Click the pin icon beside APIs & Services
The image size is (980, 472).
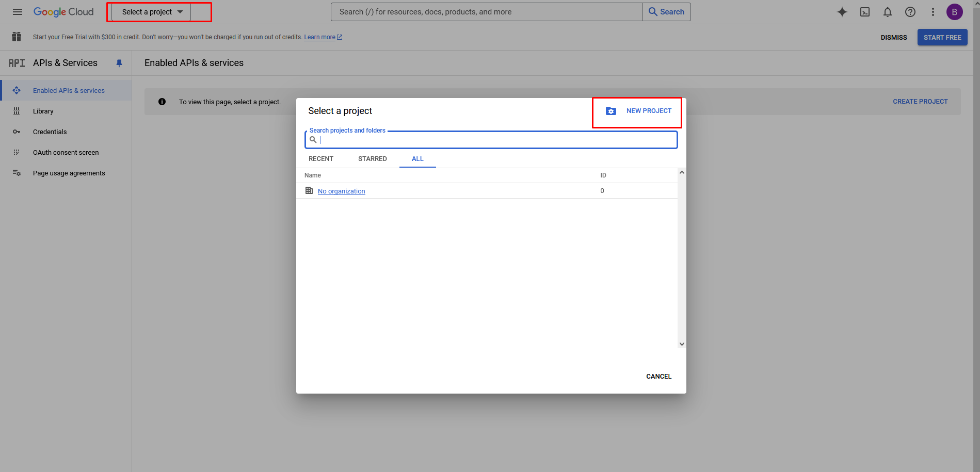pyautogui.click(x=119, y=63)
